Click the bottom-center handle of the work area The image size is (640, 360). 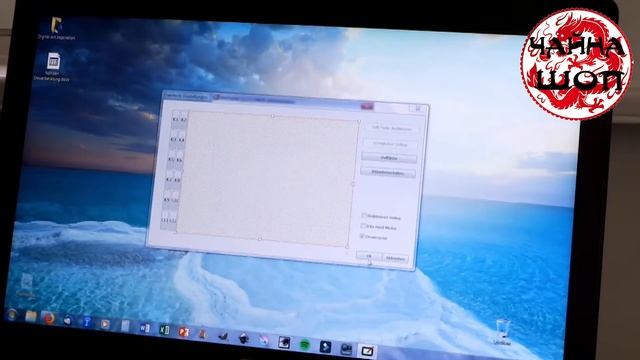pos(260,239)
